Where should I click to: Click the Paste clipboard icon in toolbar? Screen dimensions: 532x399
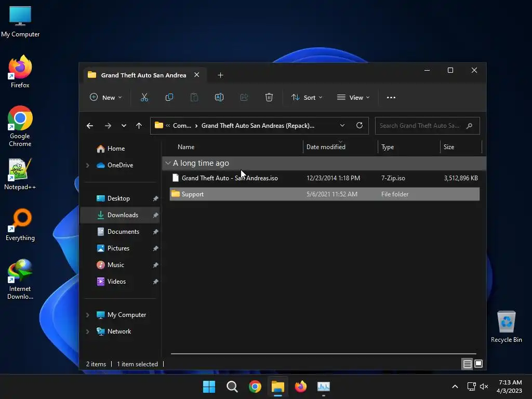point(194,97)
